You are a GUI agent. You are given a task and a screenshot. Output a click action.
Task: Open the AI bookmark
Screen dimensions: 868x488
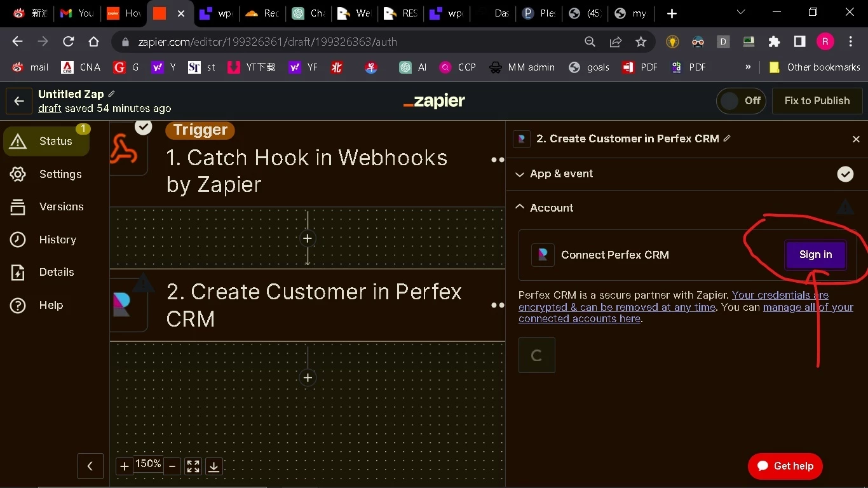coord(413,67)
